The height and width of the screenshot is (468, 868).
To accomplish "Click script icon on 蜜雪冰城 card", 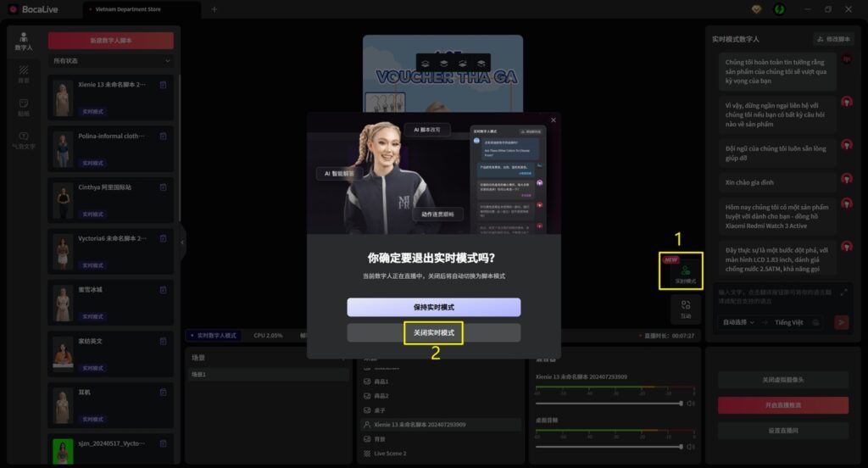I will tap(164, 290).
